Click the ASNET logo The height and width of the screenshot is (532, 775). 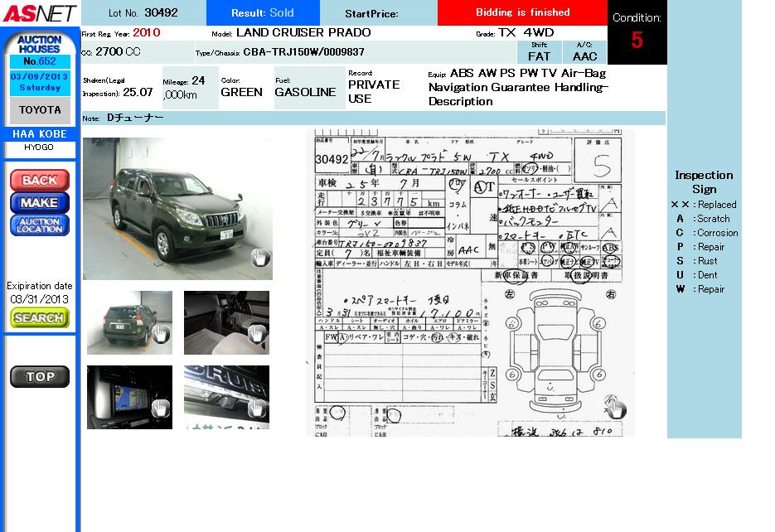[39, 13]
